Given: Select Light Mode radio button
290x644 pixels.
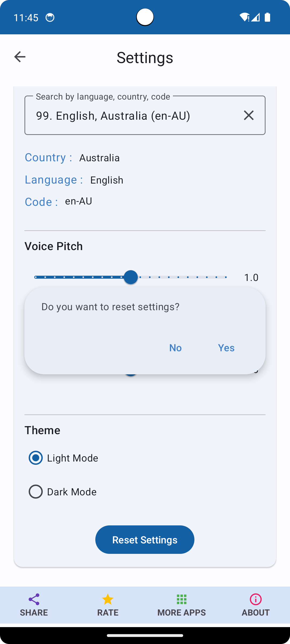Looking at the screenshot, I should click(x=36, y=458).
